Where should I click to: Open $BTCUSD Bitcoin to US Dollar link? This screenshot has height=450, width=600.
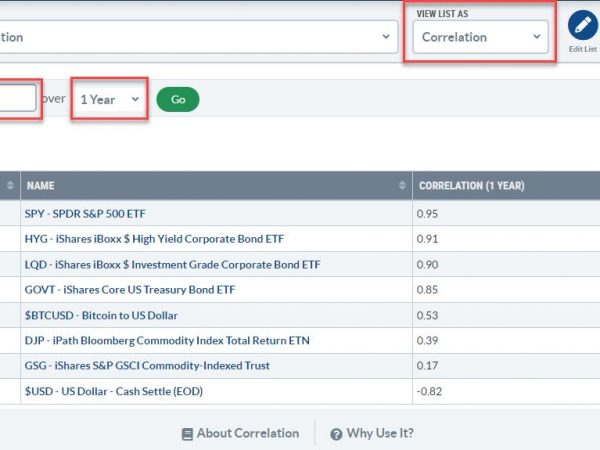click(101, 315)
